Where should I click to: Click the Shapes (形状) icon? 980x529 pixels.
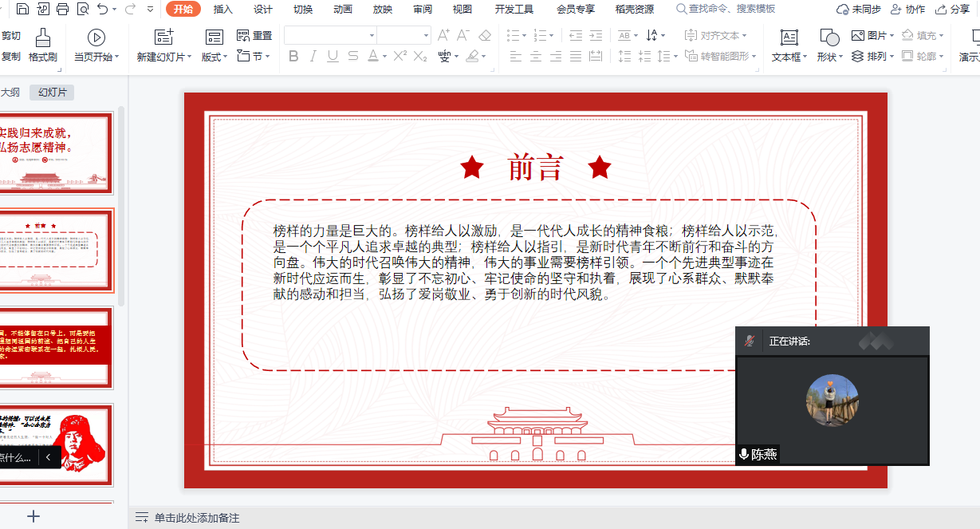(x=829, y=38)
